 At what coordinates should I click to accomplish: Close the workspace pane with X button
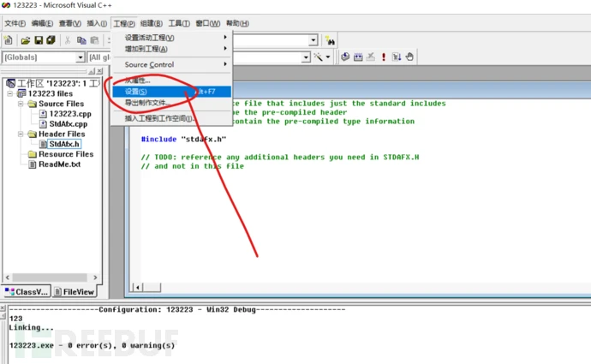[99, 71]
